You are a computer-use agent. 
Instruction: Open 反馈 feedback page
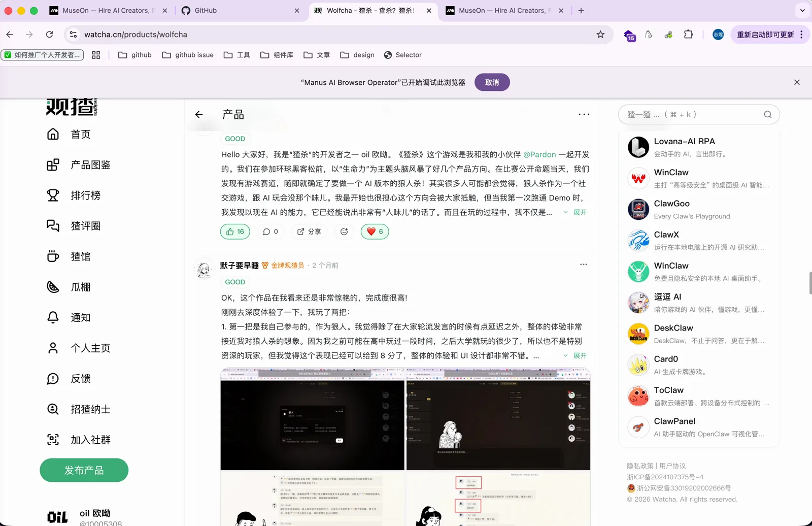(x=69, y=378)
